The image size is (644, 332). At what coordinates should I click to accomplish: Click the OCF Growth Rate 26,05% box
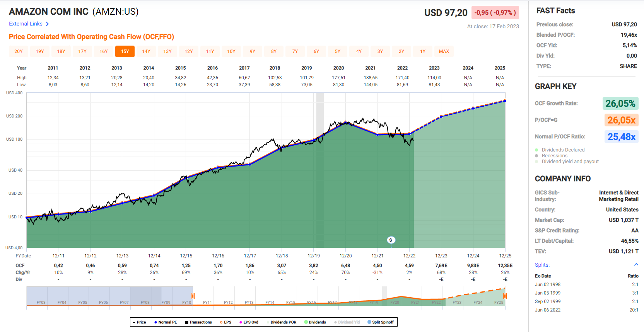620,104
